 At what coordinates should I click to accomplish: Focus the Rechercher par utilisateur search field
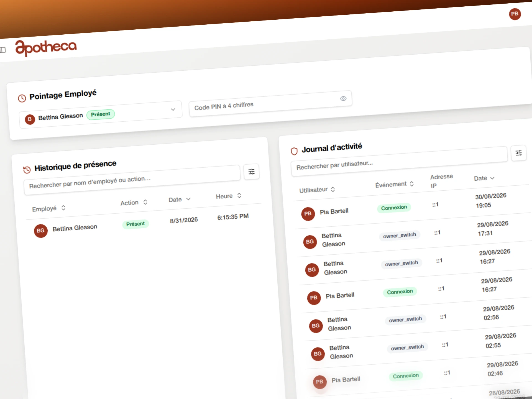point(399,162)
